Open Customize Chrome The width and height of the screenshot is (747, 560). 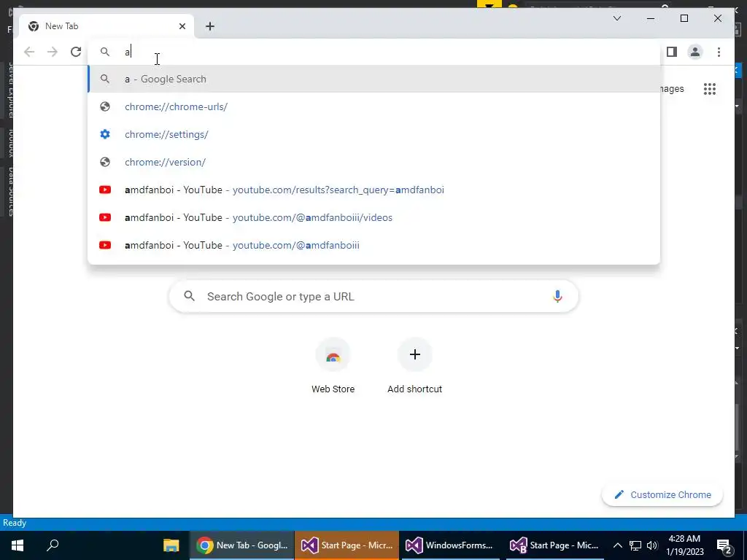(662, 495)
